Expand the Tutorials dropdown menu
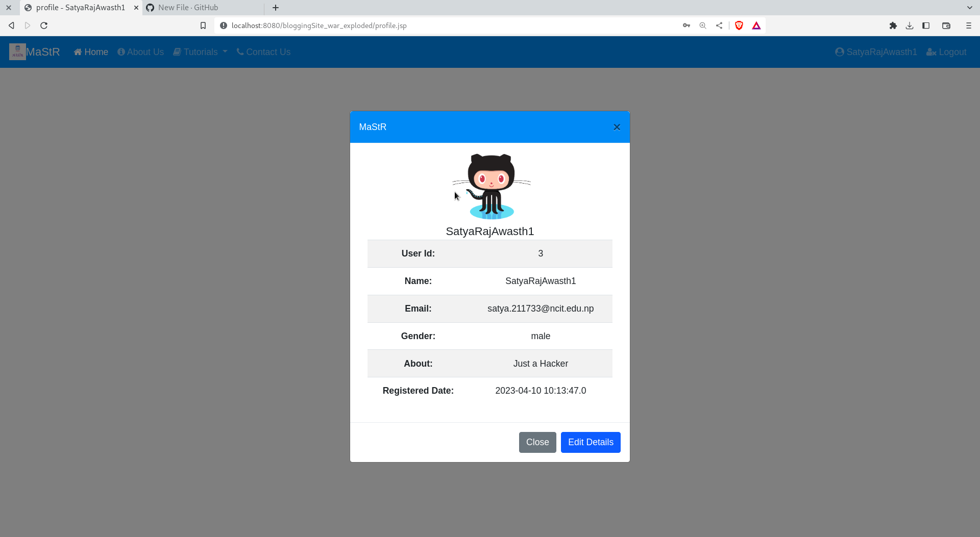980x537 pixels. pyautogui.click(x=200, y=52)
